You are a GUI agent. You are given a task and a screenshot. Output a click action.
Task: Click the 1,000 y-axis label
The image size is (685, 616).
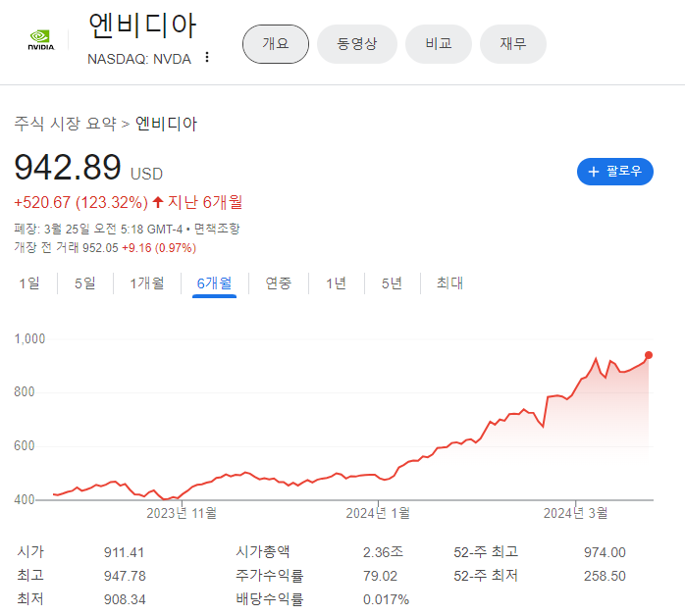pos(29,338)
